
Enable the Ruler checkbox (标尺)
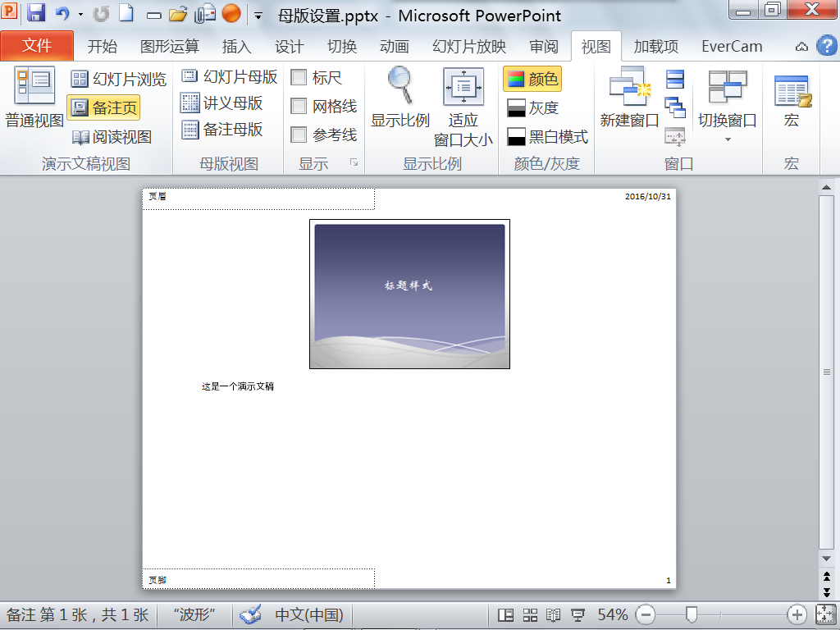pyautogui.click(x=299, y=78)
